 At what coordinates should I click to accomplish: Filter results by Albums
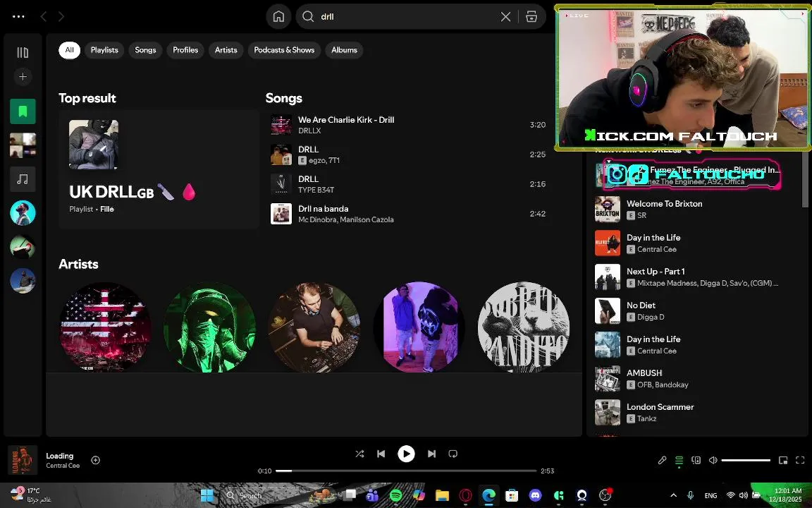coord(345,50)
